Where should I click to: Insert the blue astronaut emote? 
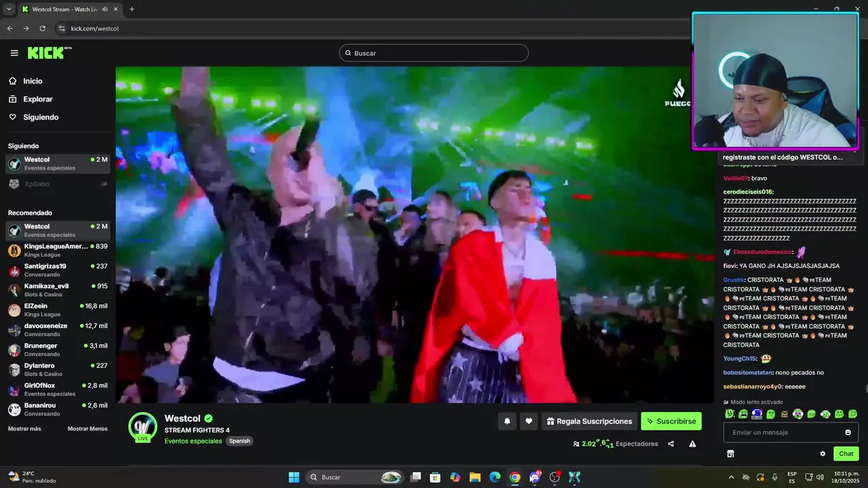coord(757,413)
